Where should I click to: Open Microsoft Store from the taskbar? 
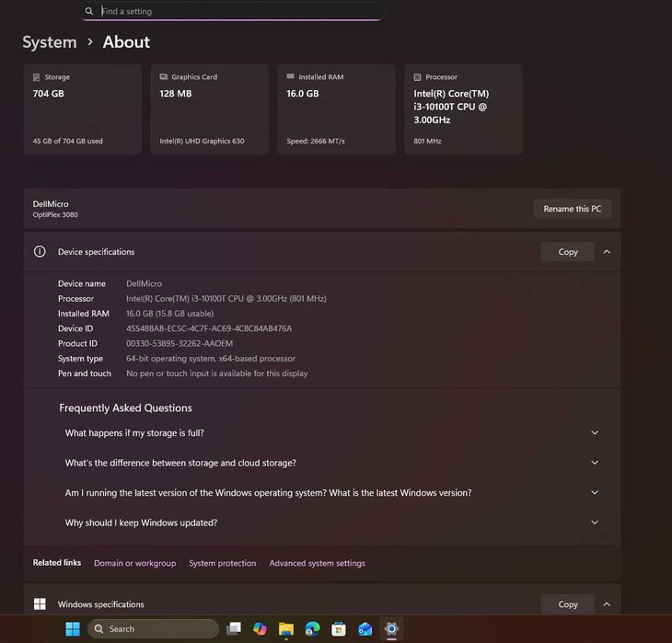[x=338, y=629]
